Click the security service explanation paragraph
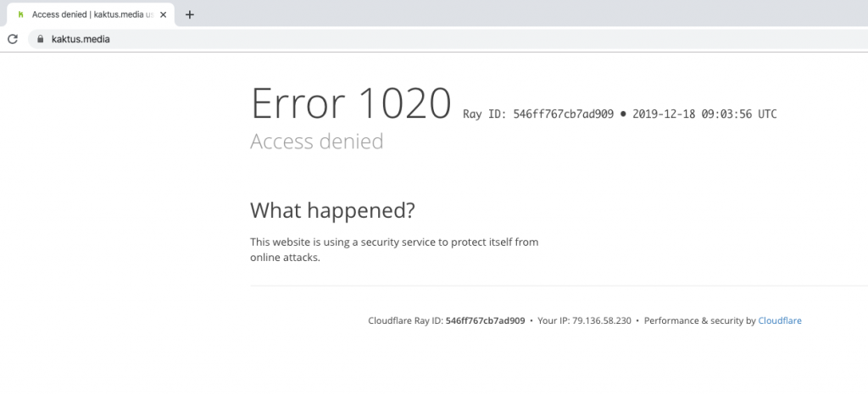The width and height of the screenshot is (868, 395). pos(394,249)
